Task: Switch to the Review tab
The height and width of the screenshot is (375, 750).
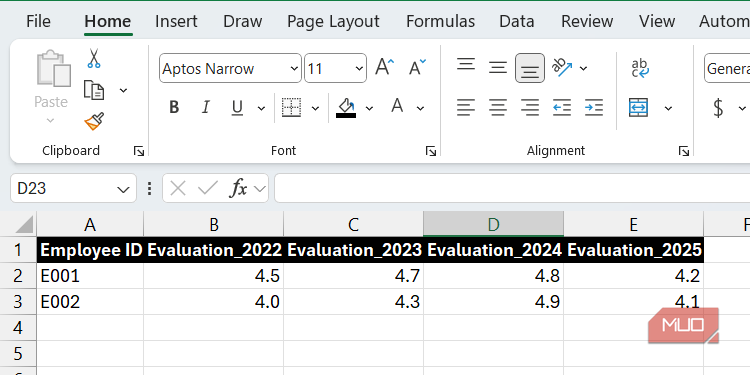Action: pos(587,21)
